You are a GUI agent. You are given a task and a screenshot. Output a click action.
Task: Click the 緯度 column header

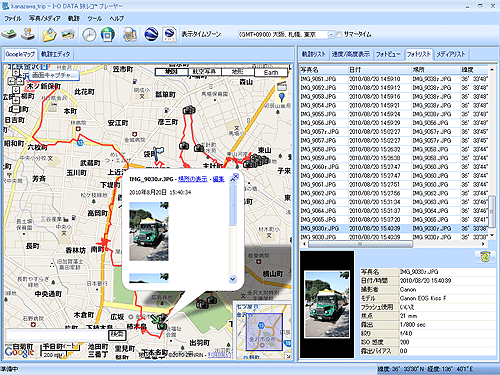pyautogui.click(x=474, y=70)
